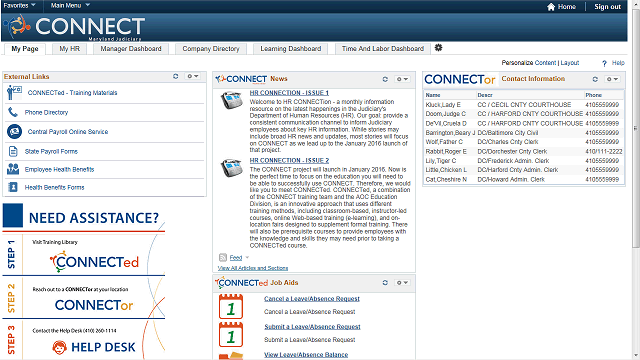Click Personalize Content link
640x360 pixels.
click(x=545, y=63)
